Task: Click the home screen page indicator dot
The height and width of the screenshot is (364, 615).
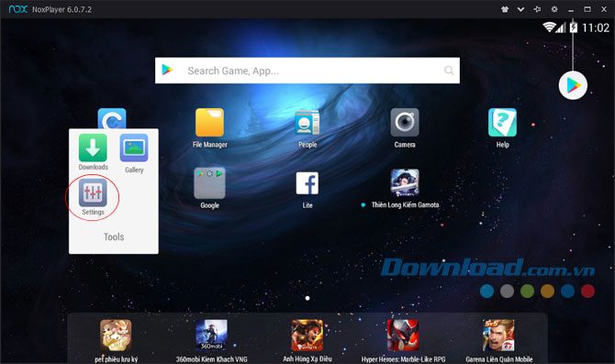Action: pyautogui.click(x=307, y=298)
